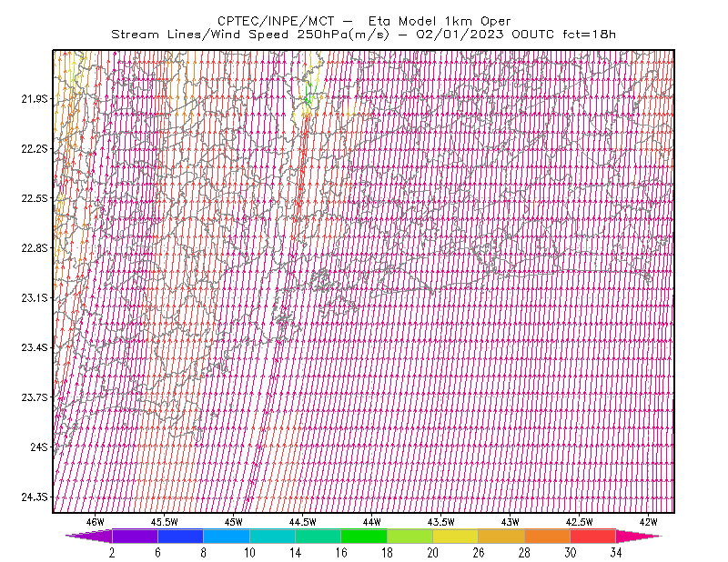Select the dark blue legend swatch
The image size is (728, 562).
[x=180, y=536]
